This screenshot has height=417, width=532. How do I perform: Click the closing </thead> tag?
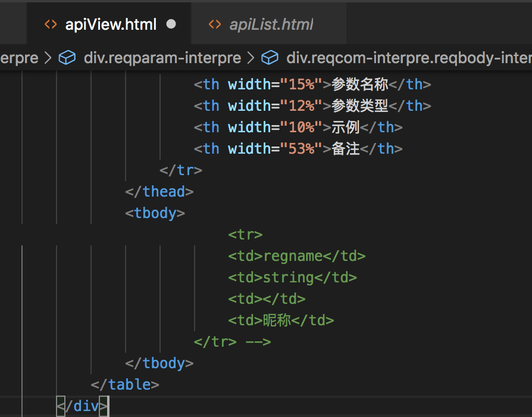point(159,191)
